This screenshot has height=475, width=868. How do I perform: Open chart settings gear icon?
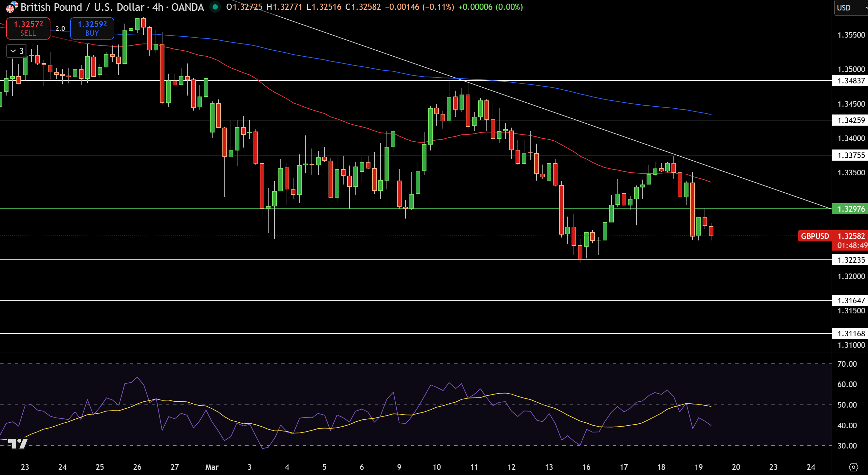853,467
